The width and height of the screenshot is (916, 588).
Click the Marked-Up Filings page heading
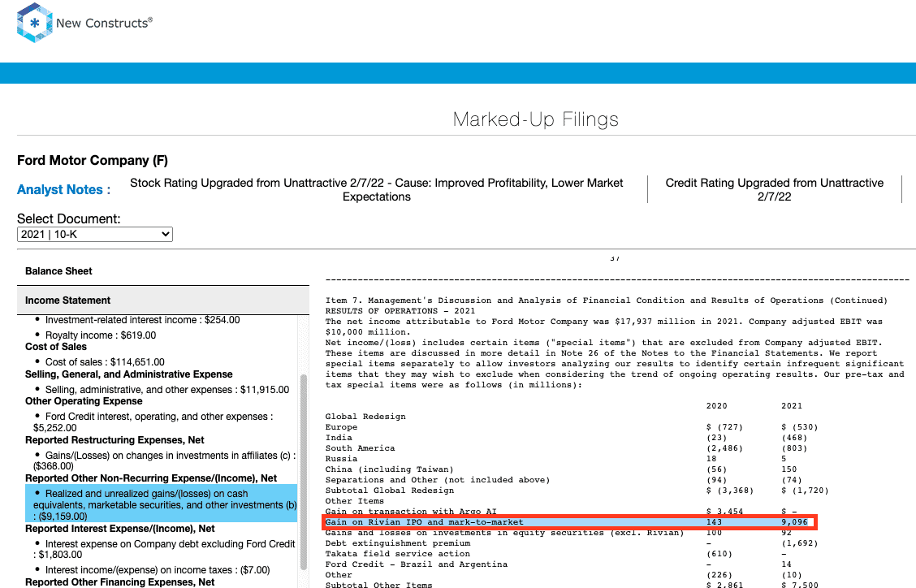(536, 120)
